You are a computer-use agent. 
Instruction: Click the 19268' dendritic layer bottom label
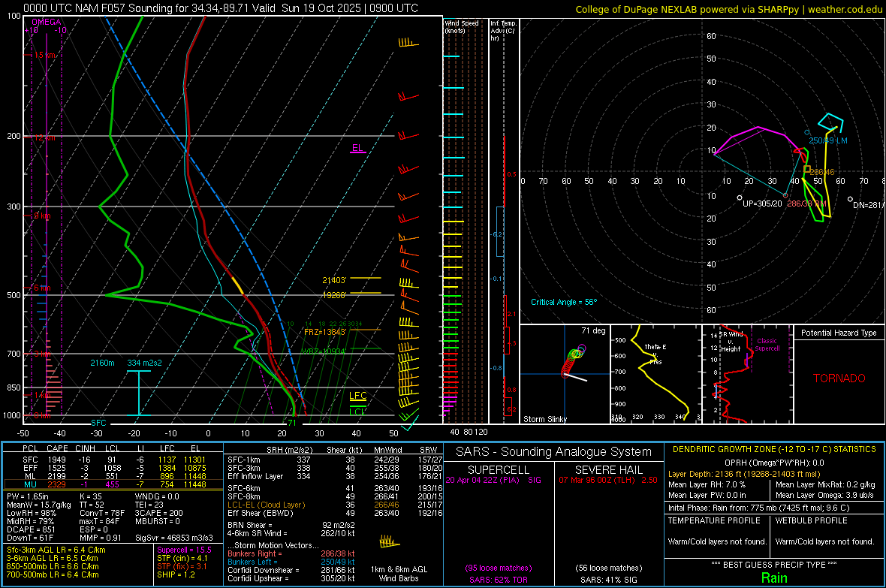tap(335, 295)
